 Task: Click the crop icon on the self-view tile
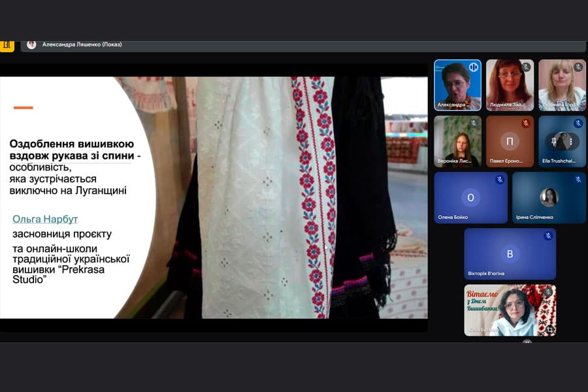tap(549, 330)
